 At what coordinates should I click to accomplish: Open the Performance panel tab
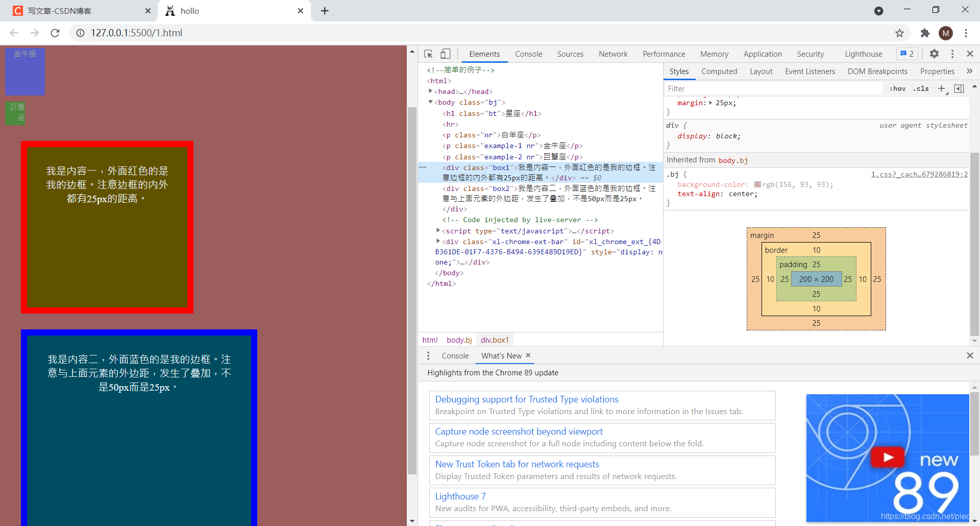(x=664, y=54)
